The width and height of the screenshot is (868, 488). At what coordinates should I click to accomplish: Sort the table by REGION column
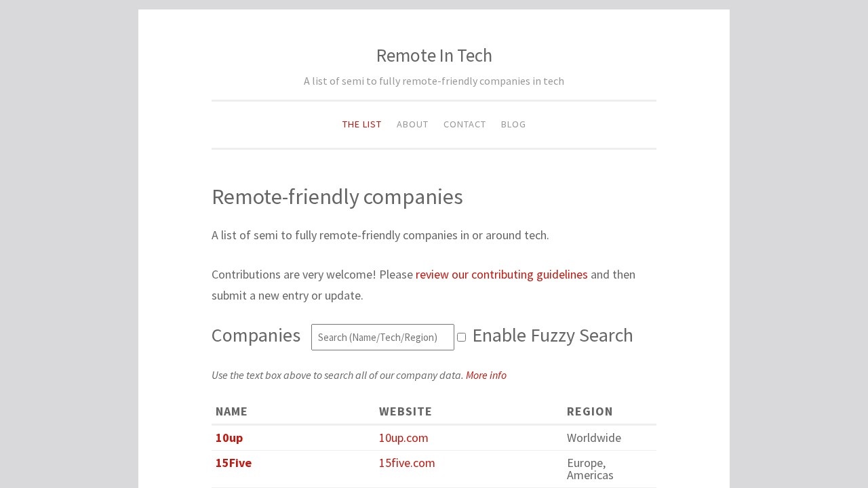click(x=589, y=411)
